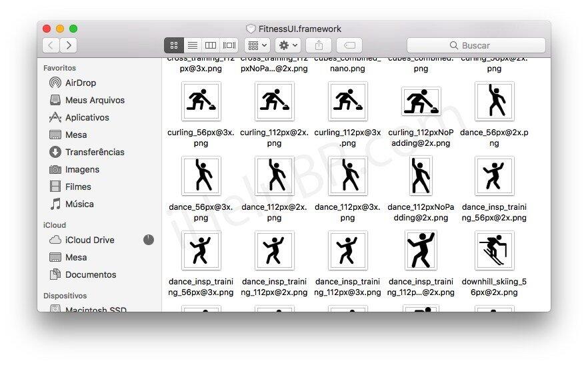The width and height of the screenshot is (588, 365).
Task: Click the iCloud Drive sync progress indicator
Action: pyautogui.click(x=148, y=240)
